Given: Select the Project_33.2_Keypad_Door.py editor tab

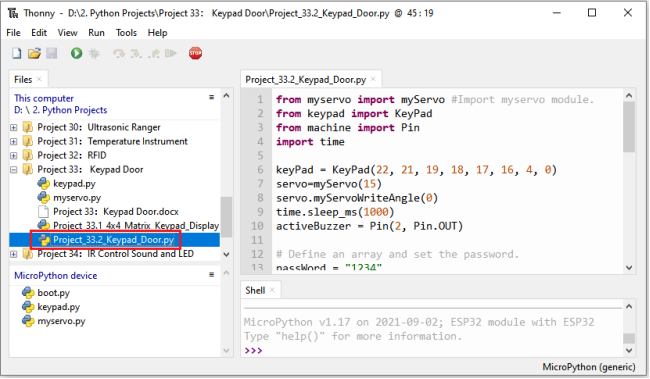Looking at the screenshot, I should [x=306, y=80].
